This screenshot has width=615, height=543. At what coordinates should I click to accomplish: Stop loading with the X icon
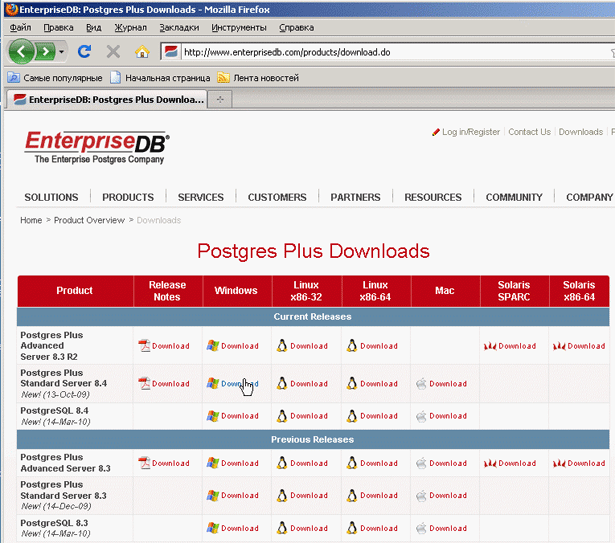coord(113,51)
